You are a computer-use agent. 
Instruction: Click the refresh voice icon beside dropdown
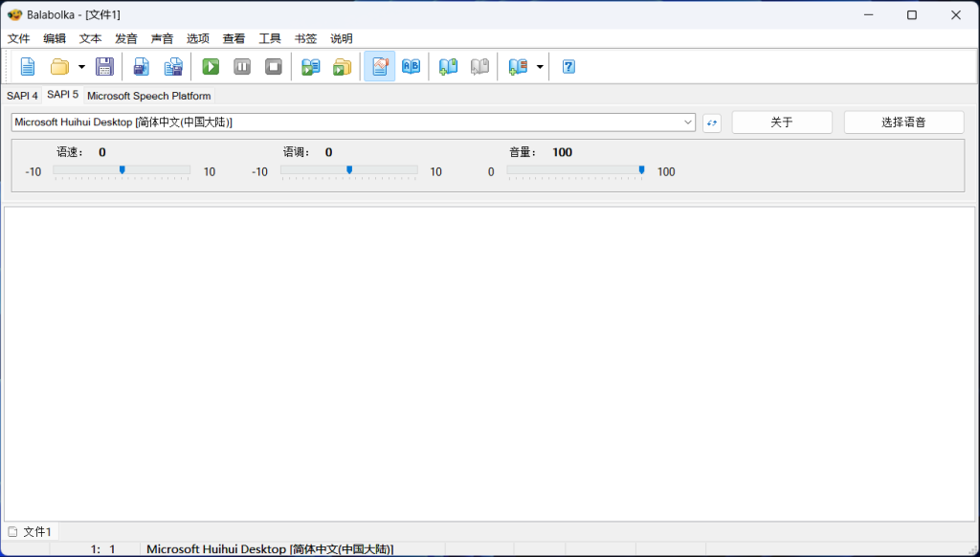pyautogui.click(x=712, y=123)
